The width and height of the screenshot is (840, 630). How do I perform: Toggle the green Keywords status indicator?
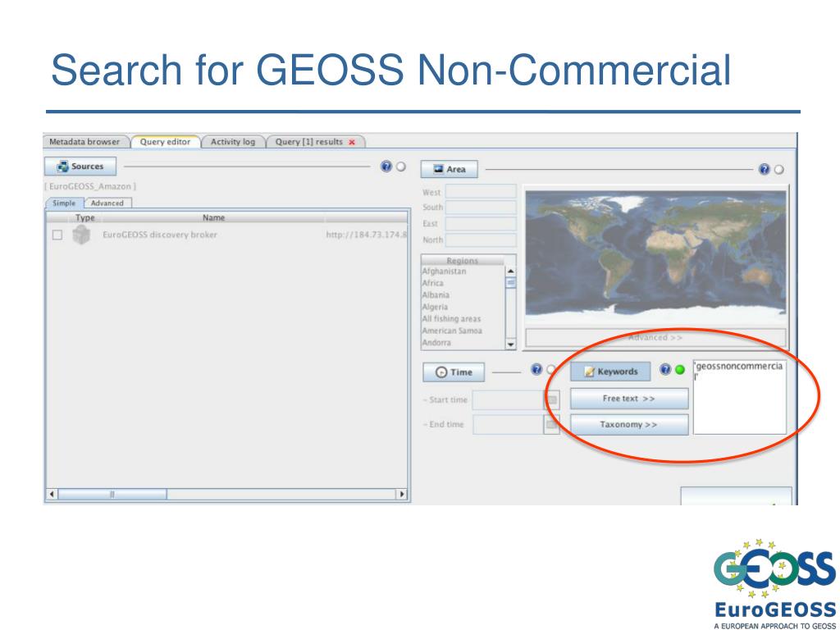tap(680, 370)
